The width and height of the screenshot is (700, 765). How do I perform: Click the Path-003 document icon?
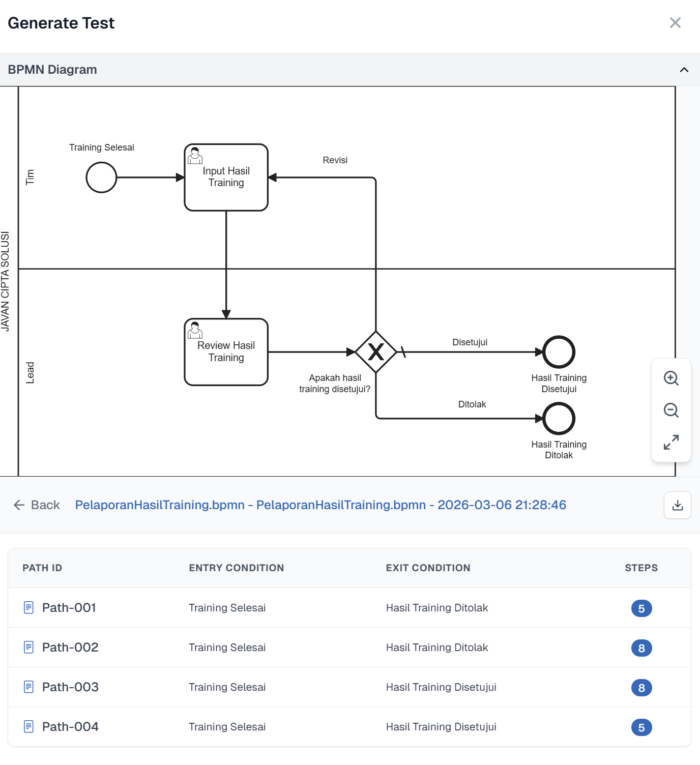point(29,687)
